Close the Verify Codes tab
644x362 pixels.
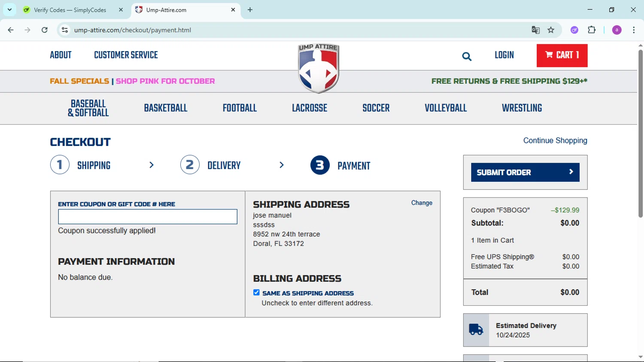click(121, 10)
